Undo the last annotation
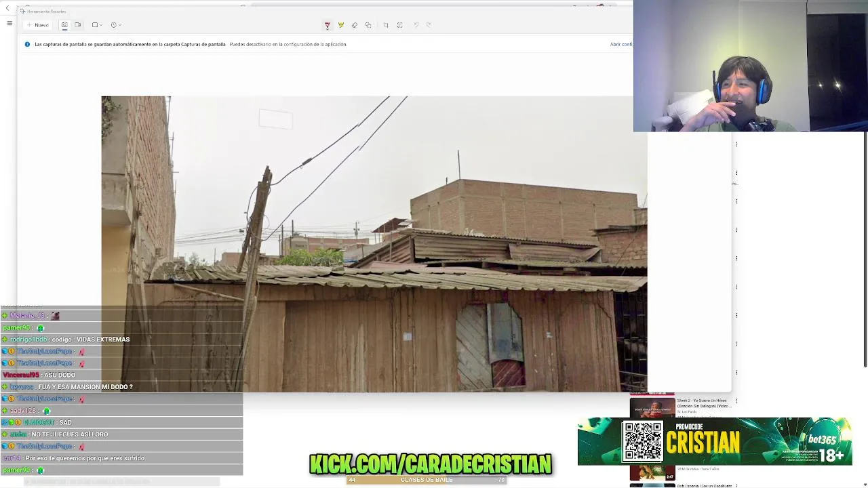This screenshot has height=488, width=868. click(416, 25)
